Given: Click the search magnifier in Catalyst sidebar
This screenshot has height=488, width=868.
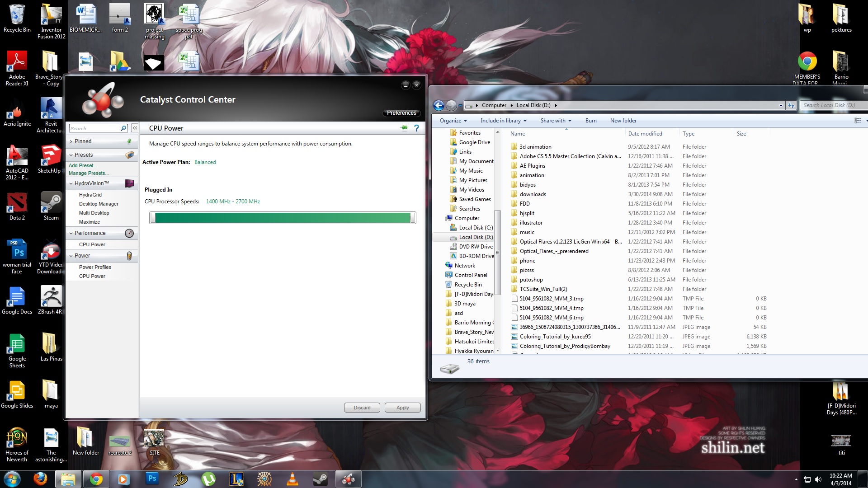Looking at the screenshot, I should coord(123,128).
